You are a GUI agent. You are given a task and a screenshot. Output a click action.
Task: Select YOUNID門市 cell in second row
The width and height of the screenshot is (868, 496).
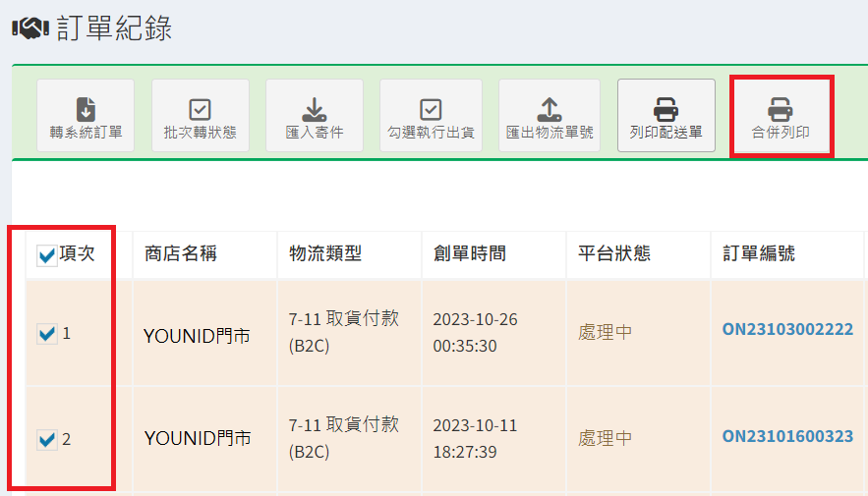click(197, 438)
